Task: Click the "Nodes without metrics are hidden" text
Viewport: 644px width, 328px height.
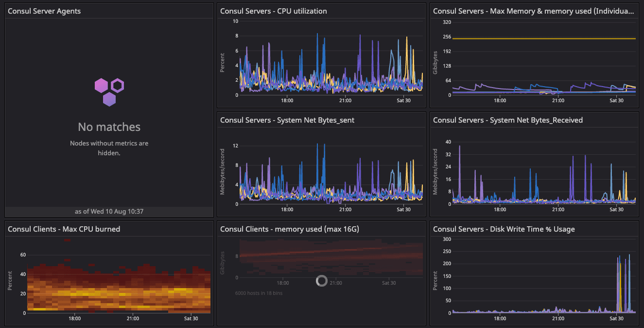Action: pyautogui.click(x=109, y=148)
